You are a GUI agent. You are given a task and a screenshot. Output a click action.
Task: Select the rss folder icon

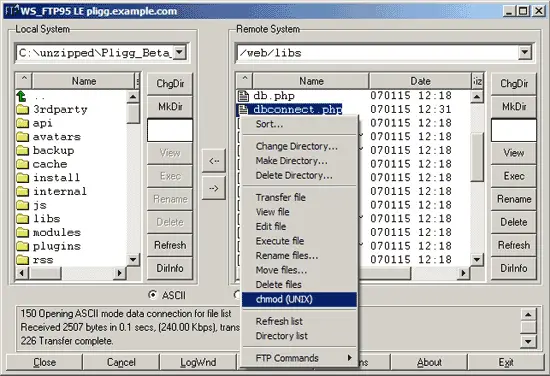[22, 260]
